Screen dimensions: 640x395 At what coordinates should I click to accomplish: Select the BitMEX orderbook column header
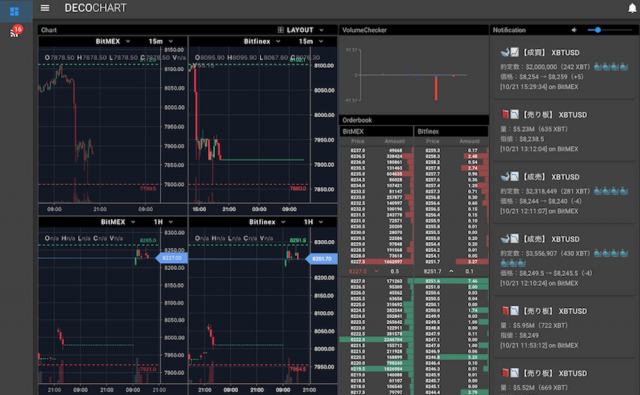376,131
